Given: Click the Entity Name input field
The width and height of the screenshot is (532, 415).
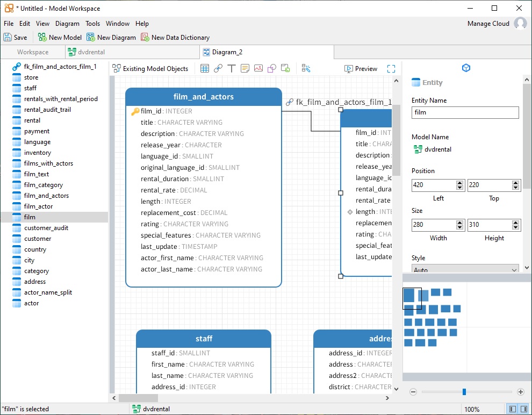Looking at the screenshot, I should click(465, 112).
